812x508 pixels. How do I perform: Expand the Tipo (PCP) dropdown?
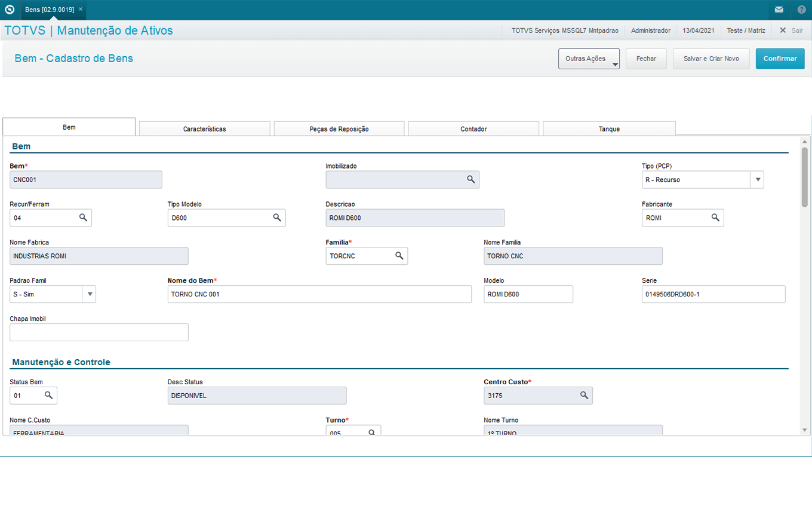757,179
